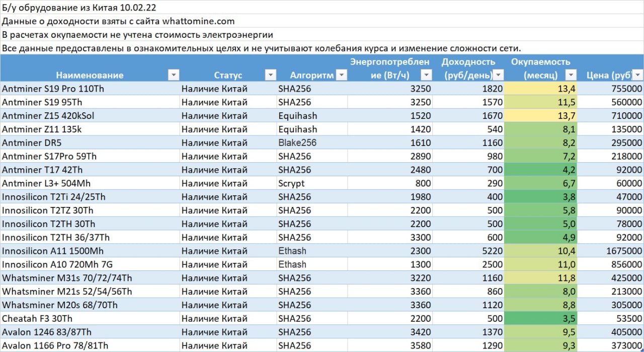Open the Энергопотребление column filter dropdown
The height and width of the screenshot is (352, 644).
point(427,75)
